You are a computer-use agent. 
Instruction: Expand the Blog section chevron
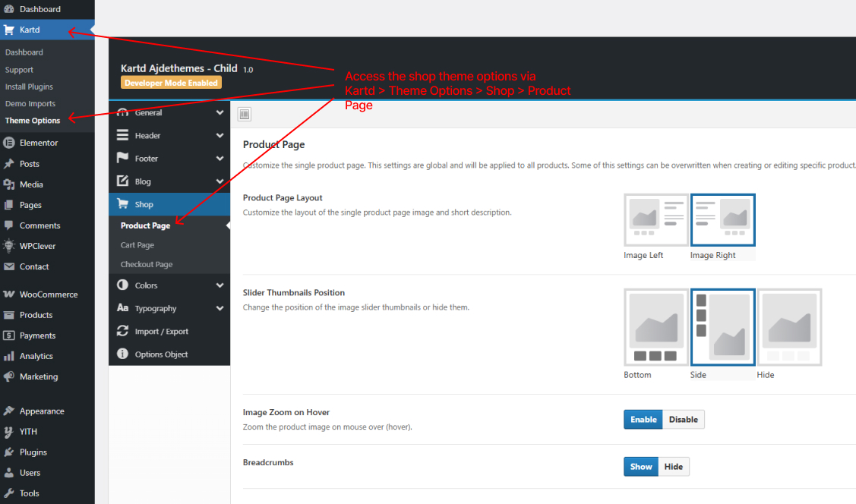[219, 181]
